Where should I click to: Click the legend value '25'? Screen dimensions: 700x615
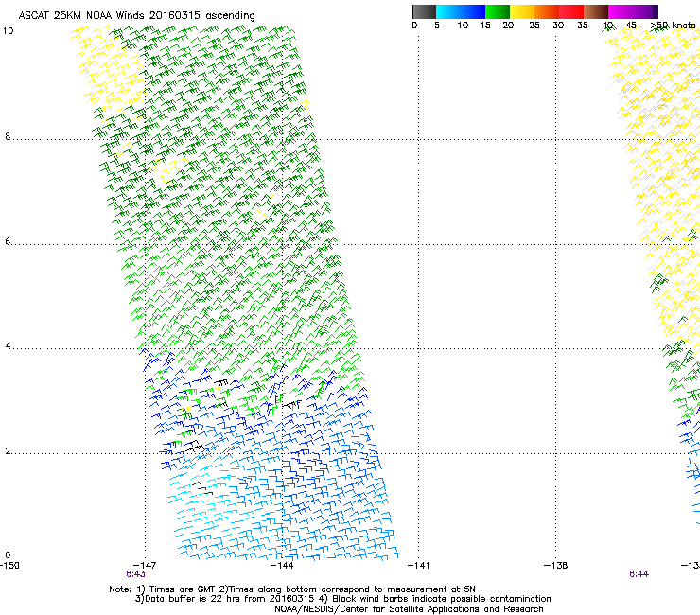(x=534, y=26)
